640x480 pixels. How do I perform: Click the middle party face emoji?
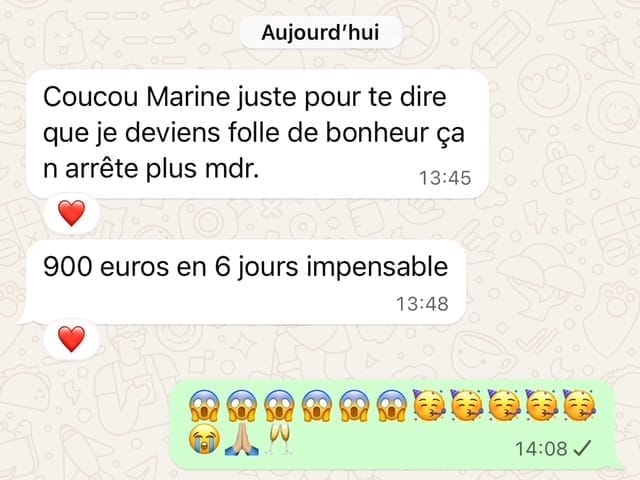504,405
